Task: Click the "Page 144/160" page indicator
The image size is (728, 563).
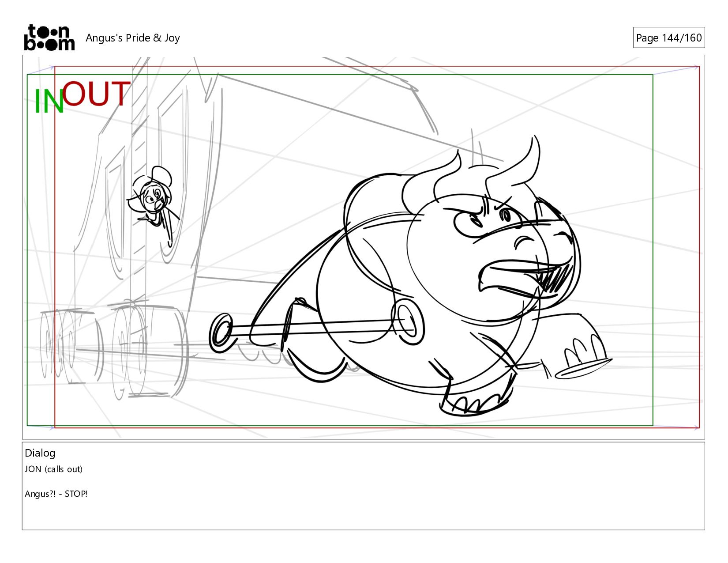Action: point(669,38)
